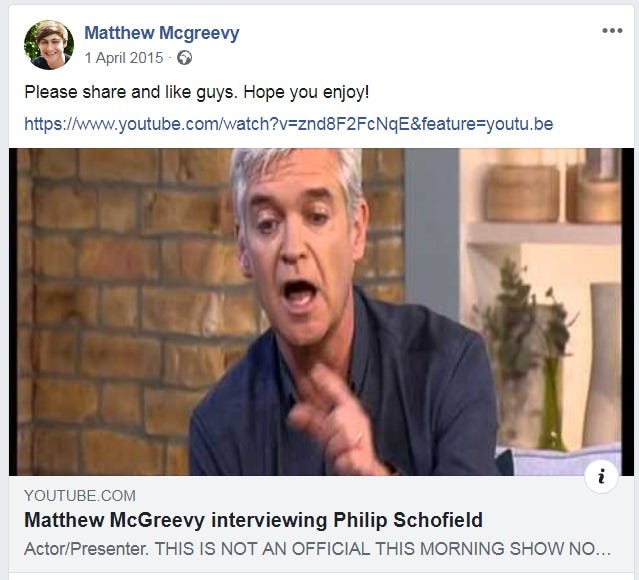The image size is (639, 580).
Task: Click the globe public privacy icon
Action: tap(184, 58)
